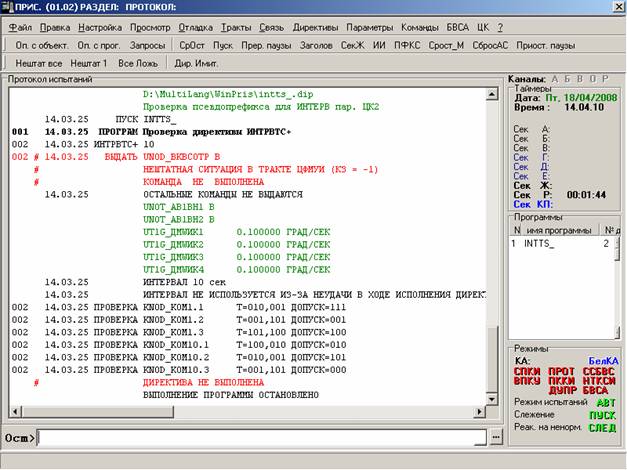
Task: Open the БВСА menu
Action: [457, 28]
